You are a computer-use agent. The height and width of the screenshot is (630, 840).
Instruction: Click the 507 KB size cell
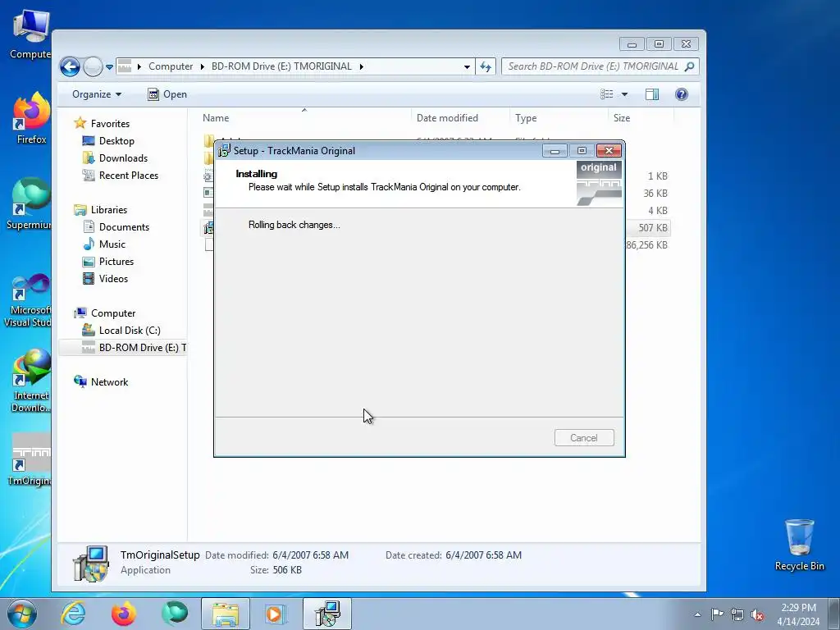click(652, 228)
